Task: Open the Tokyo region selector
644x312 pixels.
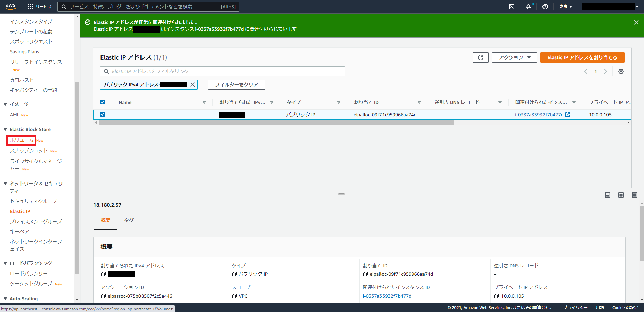Action: 566,7
